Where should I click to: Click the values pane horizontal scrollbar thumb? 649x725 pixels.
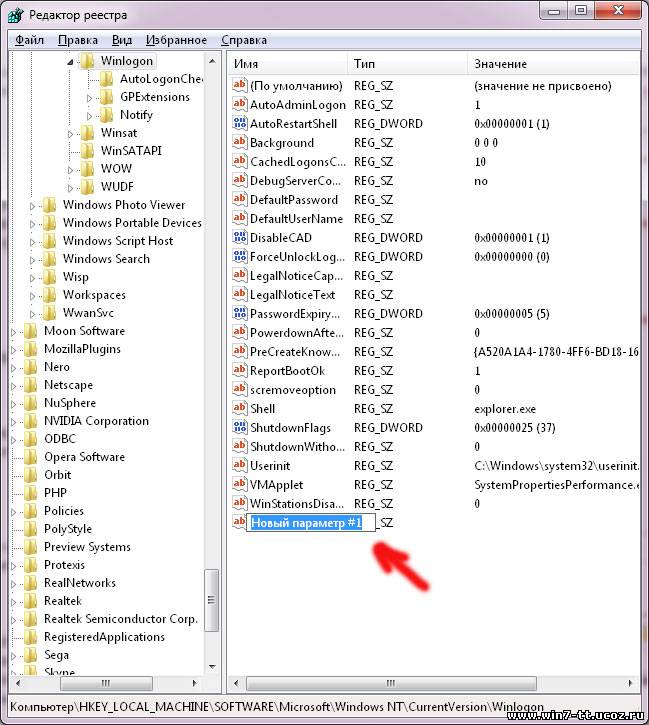391,683
